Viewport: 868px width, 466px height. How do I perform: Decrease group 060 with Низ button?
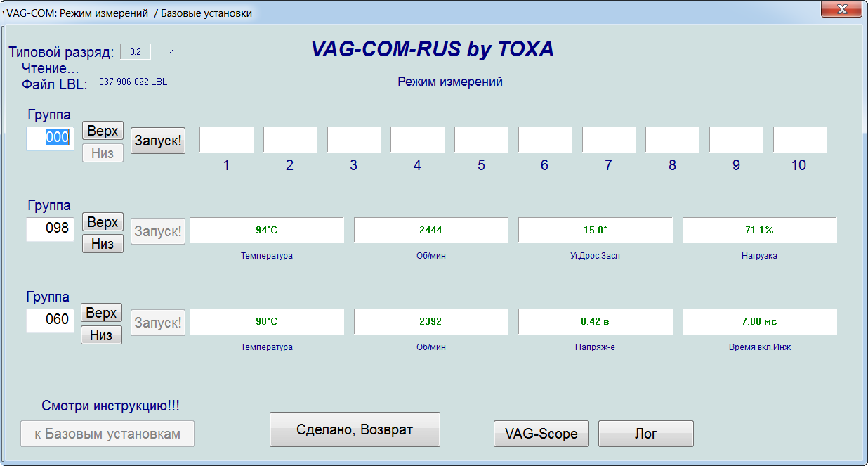[x=102, y=335]
